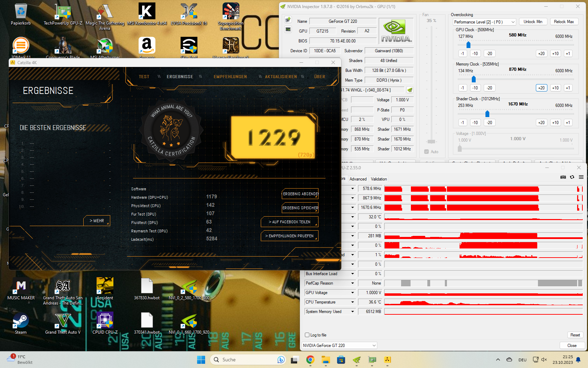Switch to the ERGEBNISSE tab in Catzilla
The image size is (588, 368).
coord(180,76)
